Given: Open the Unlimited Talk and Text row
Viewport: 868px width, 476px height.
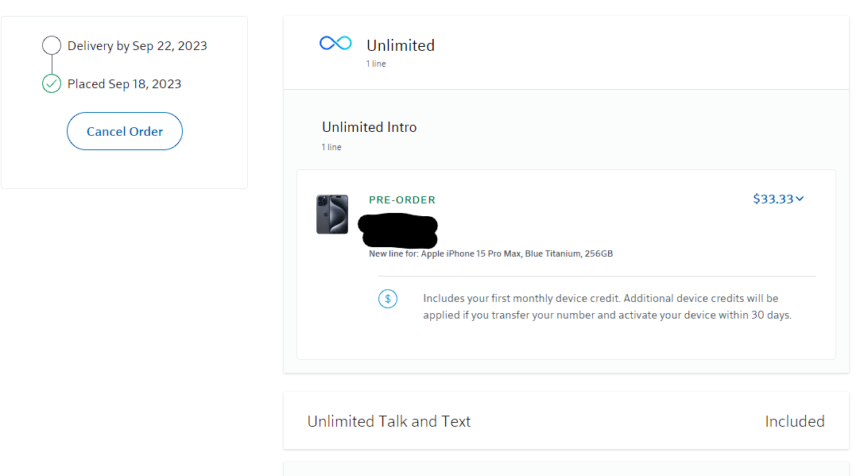Looking at the screenshot, I should [389, 421].
